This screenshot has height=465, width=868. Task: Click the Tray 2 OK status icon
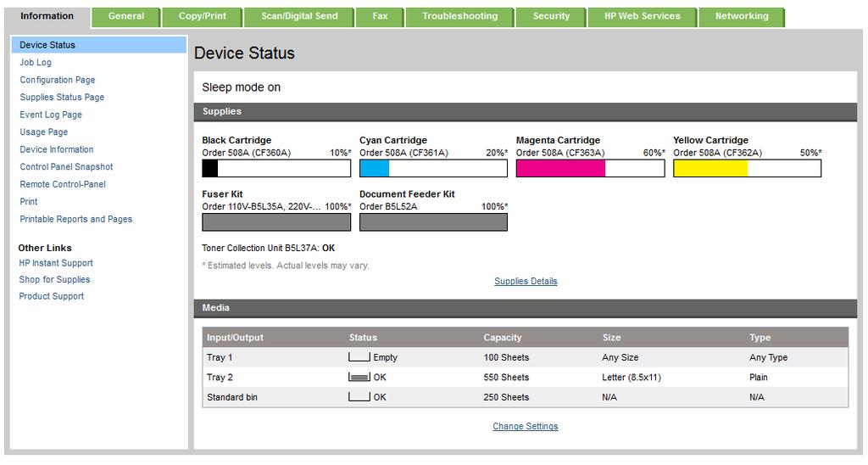tap(359, 377)
